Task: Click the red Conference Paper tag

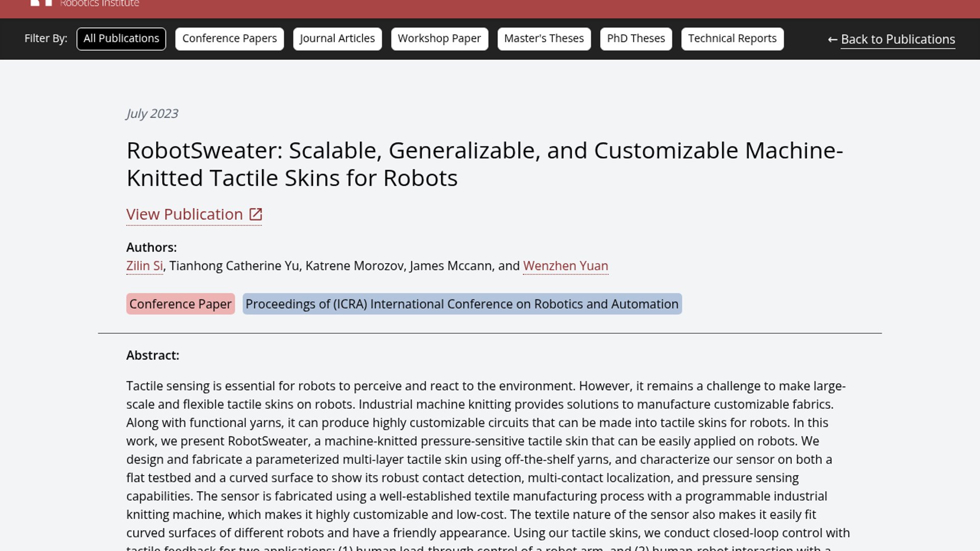Action: point(180,304)
